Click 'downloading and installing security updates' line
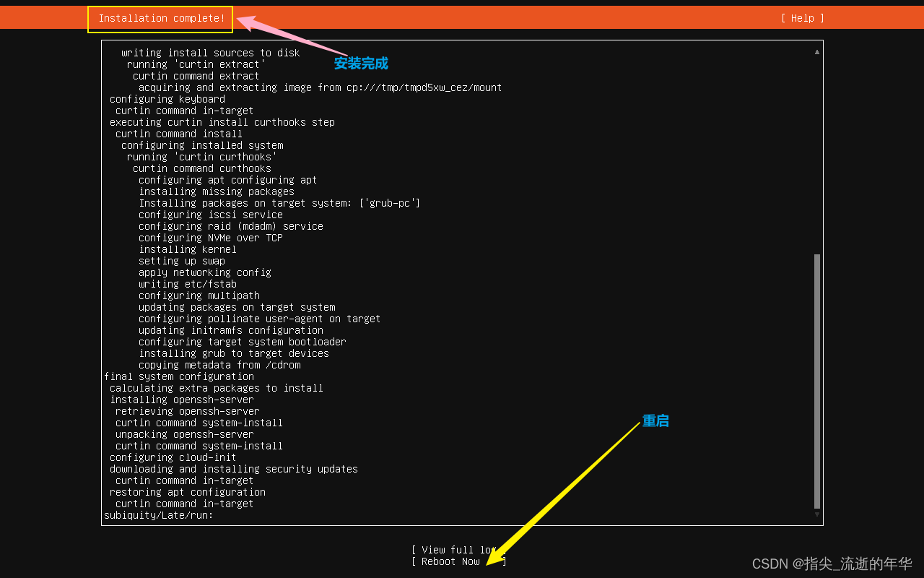 coord(233,469)
